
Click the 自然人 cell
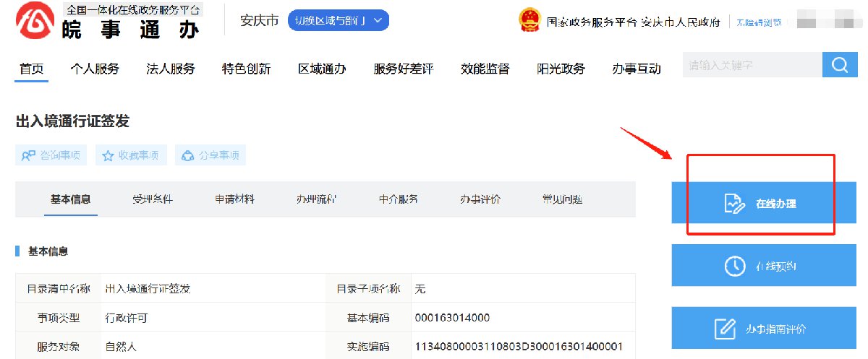pos(213,346)
